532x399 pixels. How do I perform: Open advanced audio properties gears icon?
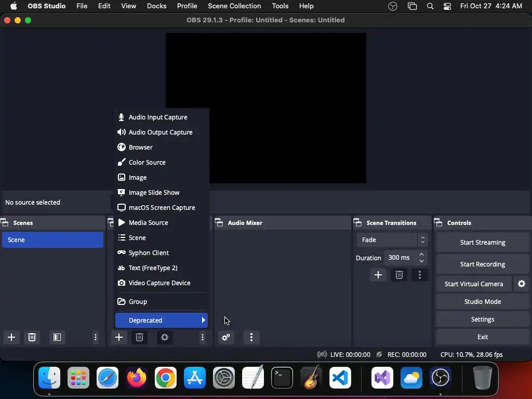[226, 337]
